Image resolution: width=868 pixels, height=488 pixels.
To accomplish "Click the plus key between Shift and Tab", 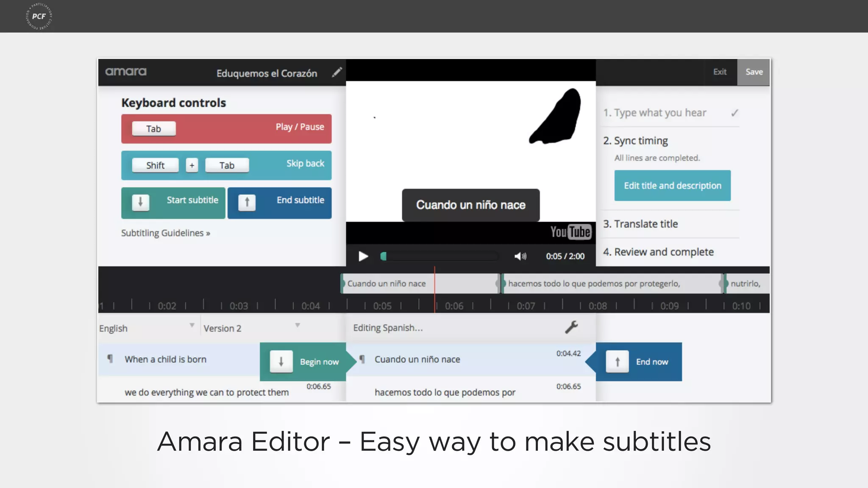I will [192, 165].
